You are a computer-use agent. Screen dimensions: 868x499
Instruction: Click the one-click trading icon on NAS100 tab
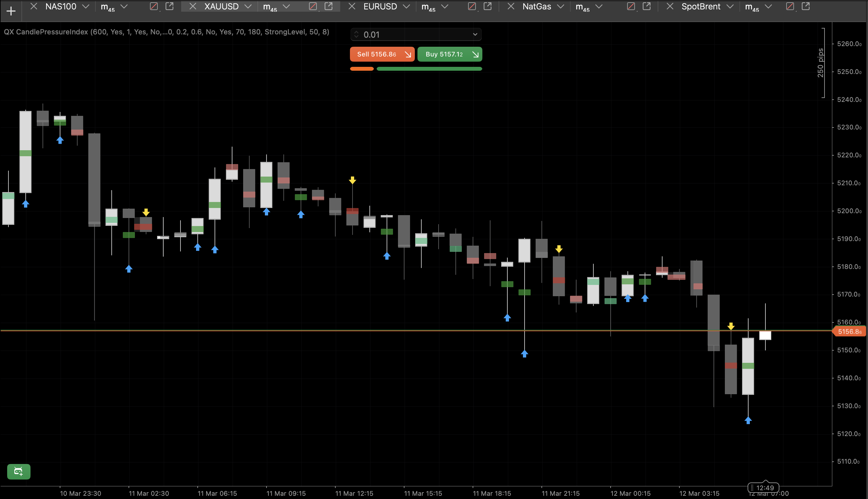[x=153, y=6]
